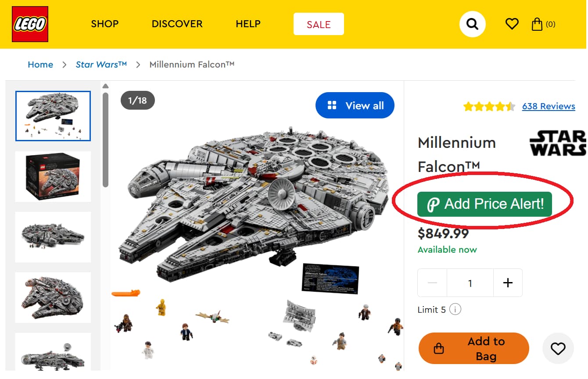The height and width of the screenshot is (379, 588).
Task: Decrease quantity using the minus icon
Action: point(432,283)
